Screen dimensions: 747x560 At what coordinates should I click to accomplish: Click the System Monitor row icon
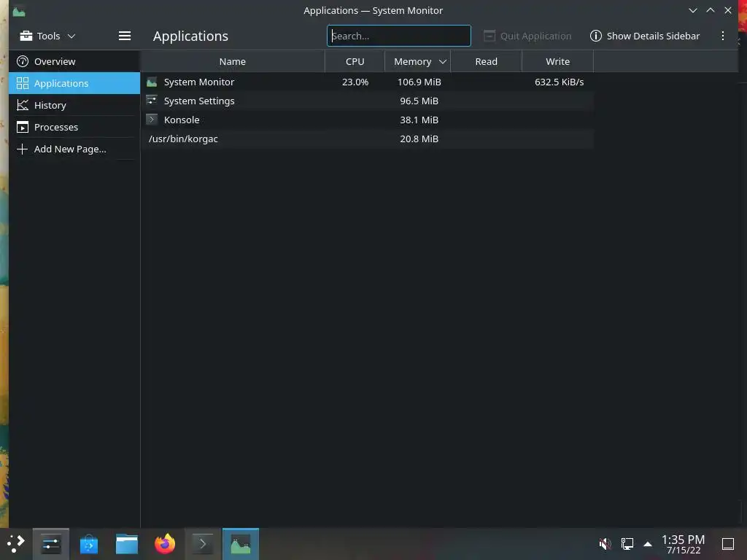tap(152, 82)
